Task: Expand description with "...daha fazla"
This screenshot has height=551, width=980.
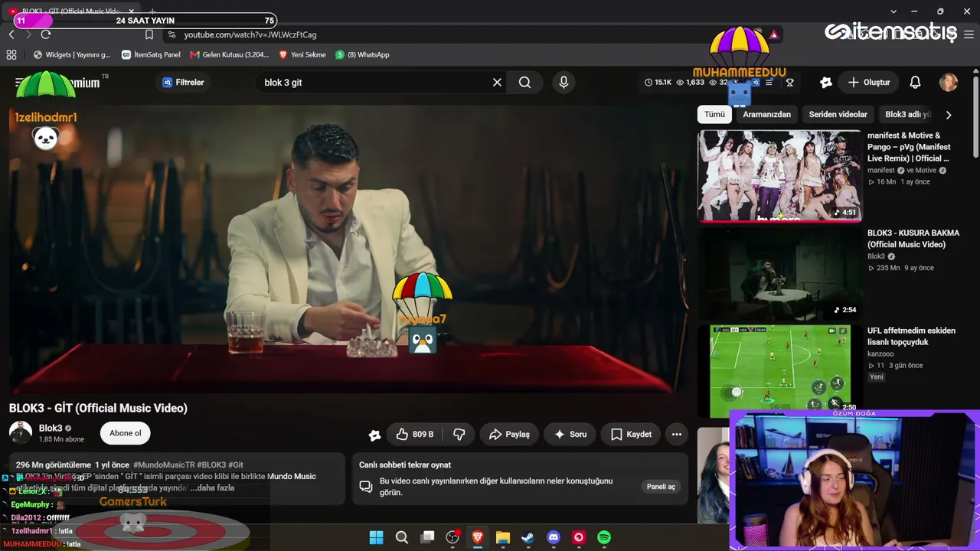Action: click(x=213, y=488)
